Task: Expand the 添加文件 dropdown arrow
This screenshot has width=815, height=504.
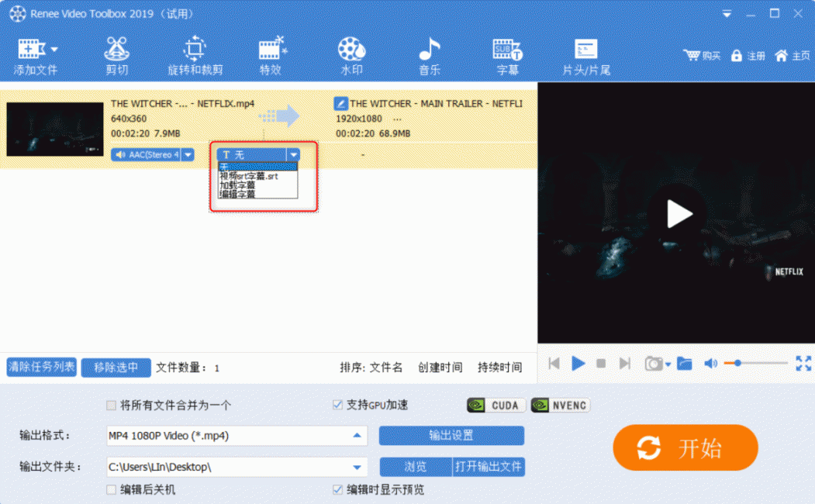Action: coord(54,50)
